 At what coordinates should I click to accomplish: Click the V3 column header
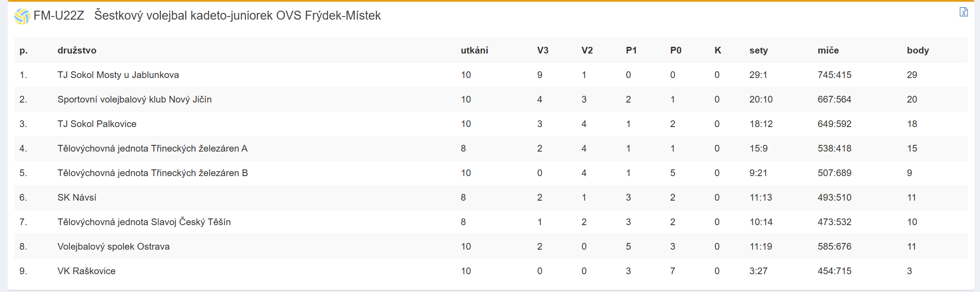[543, 50]
